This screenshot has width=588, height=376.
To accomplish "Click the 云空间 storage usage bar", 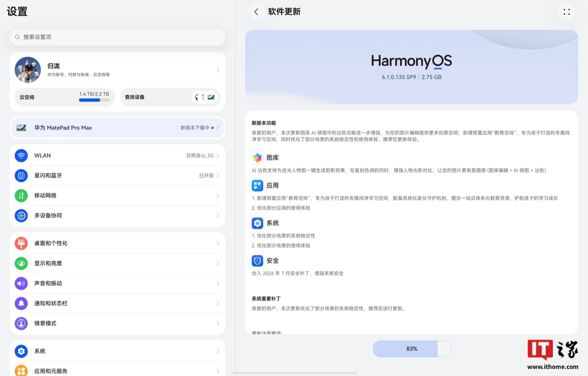I will (94, 100).
